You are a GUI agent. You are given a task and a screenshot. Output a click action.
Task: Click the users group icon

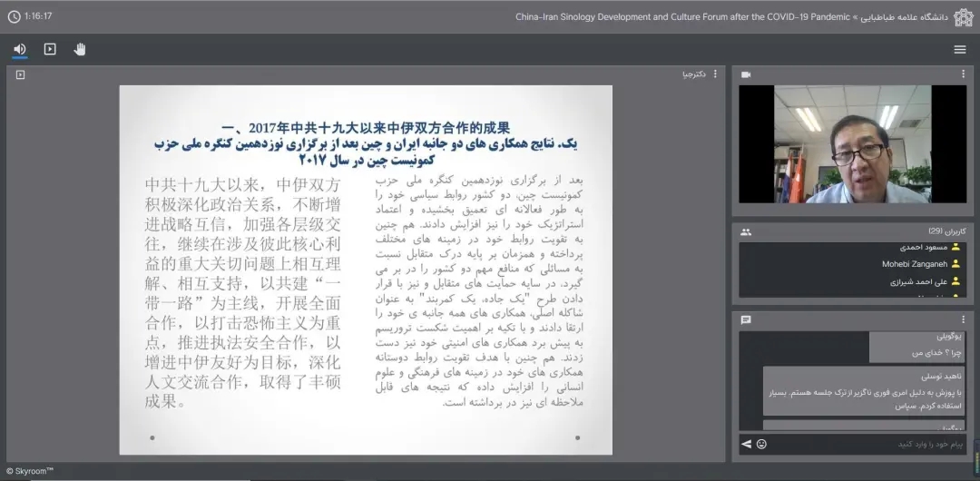(x=746, y=231)
